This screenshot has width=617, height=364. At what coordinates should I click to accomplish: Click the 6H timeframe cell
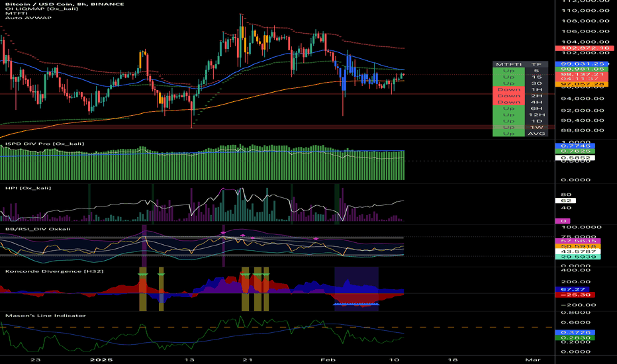point(536,109)
